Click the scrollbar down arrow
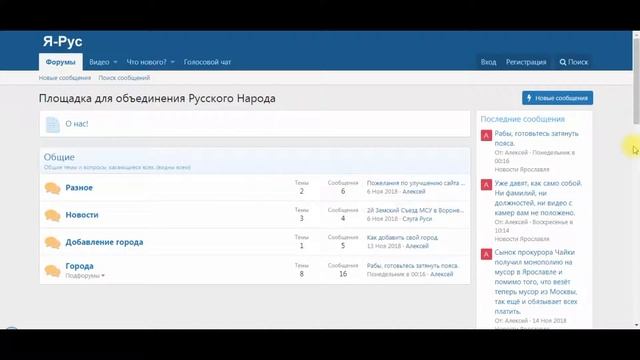The image size is (640, 360). pyautogui.click(x=636, y=325)
